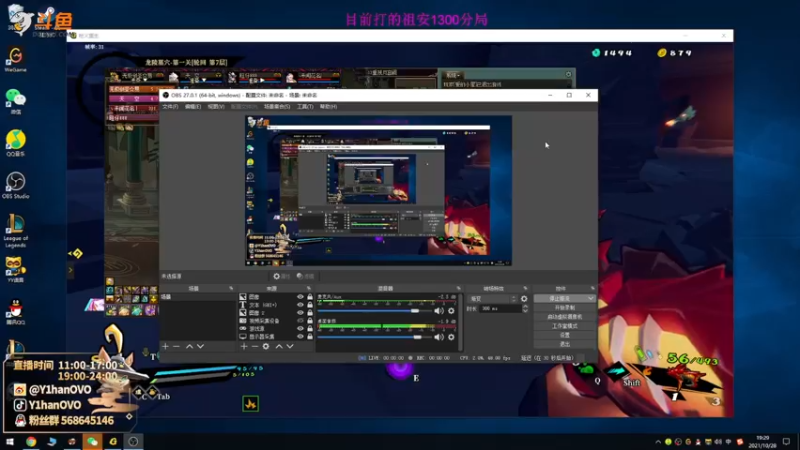
Task: Adjust the transition duration 300 ms stepper
Action: (x=526, y=309)
